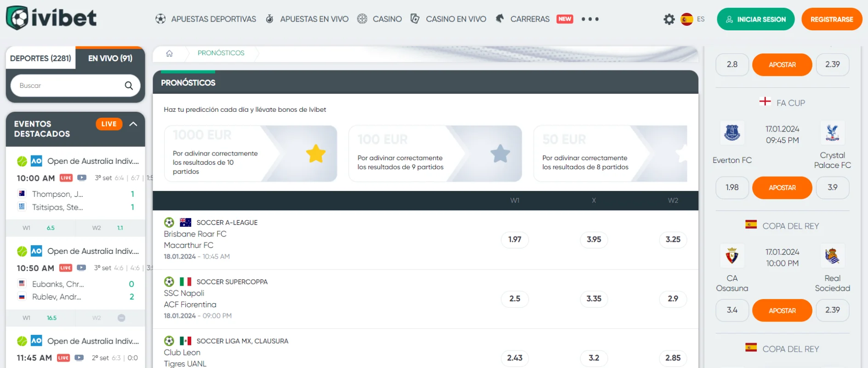868x368 pixels.
Task: Click the search magnifier icon
Action: (129, 86)
